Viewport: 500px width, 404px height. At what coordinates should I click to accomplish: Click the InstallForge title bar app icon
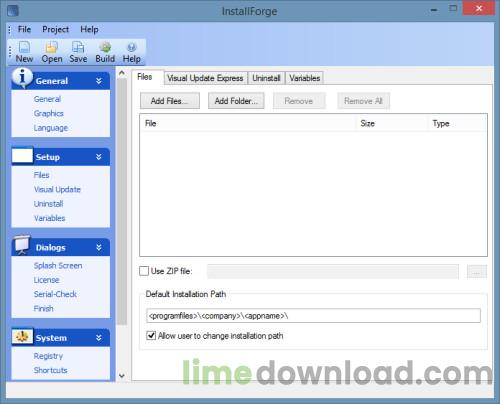[13, 11]
